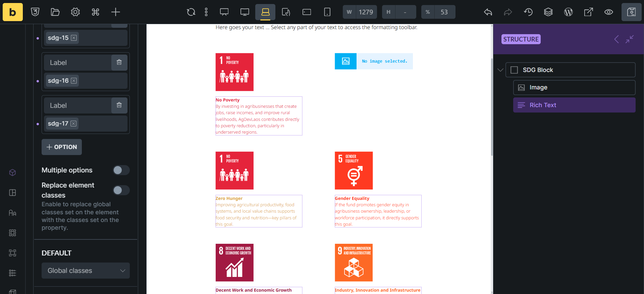Image resolution: width=644 pixels, height=294 pixels.
Task: Click the width value field showing 1279
Action: coord(366,12)
